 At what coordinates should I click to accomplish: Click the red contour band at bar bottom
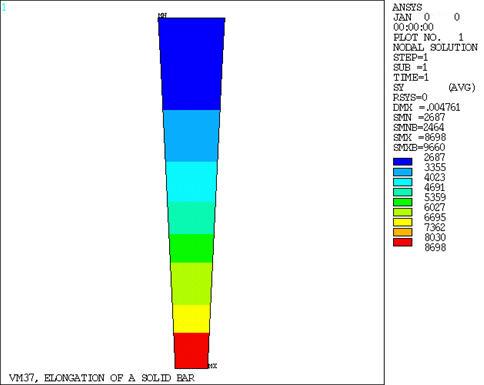pos(192,351)
